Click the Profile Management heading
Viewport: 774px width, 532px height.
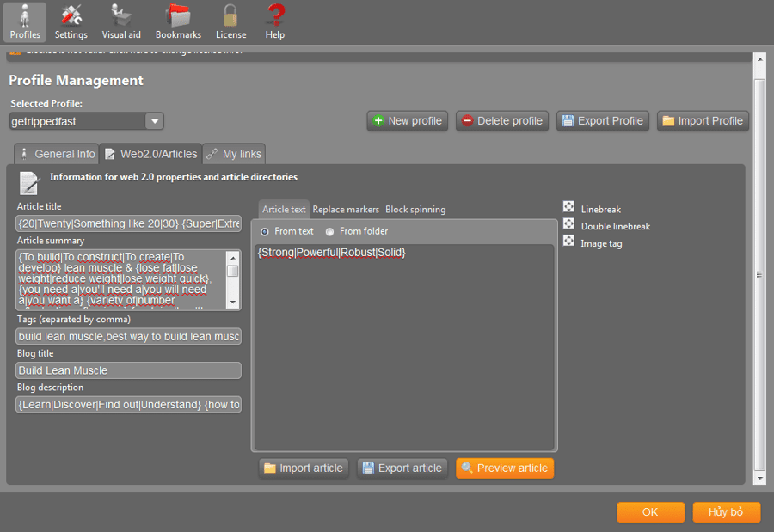76,80
